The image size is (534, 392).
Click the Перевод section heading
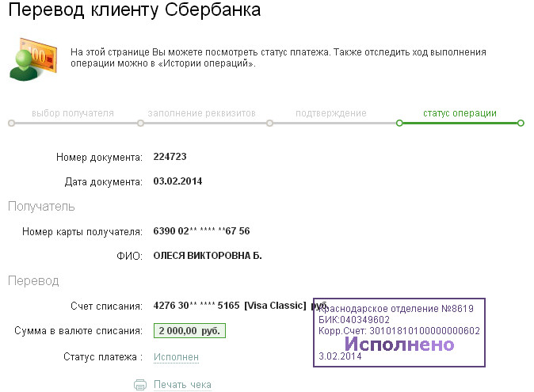click(x=33, y=280)
